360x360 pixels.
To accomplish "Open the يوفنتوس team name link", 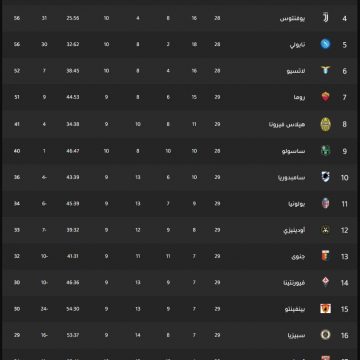I will point(293,18).
